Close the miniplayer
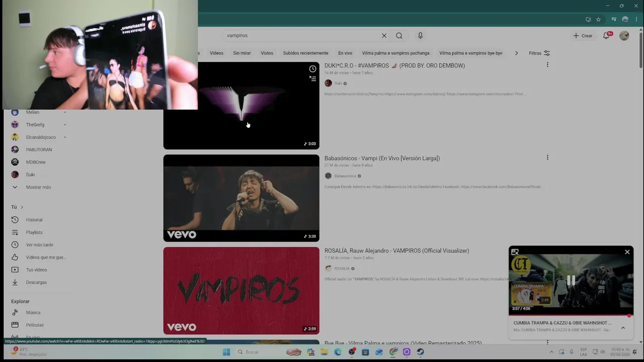Screen dimensions: 644x362 click(x=627, y=252)
